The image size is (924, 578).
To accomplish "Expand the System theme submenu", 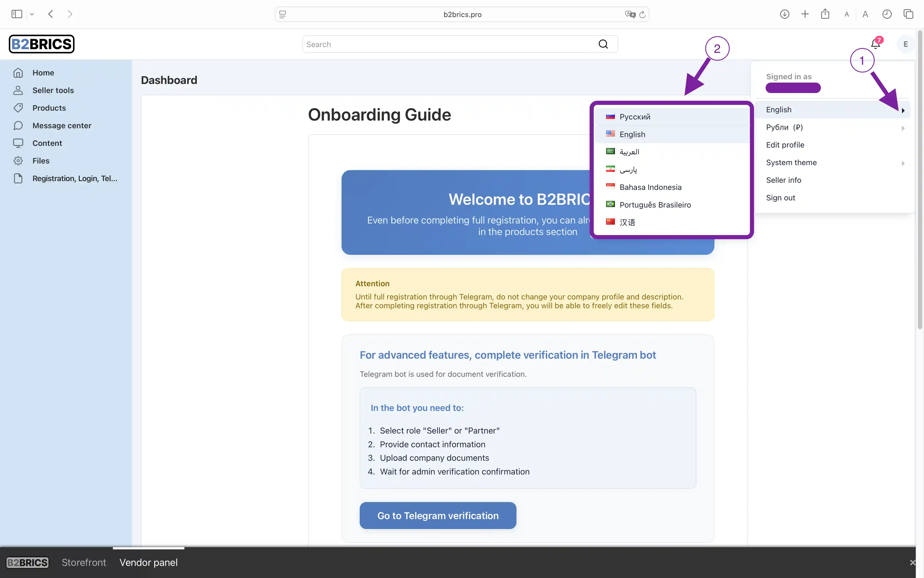I will pyautogui.click(x=833, y=162).
